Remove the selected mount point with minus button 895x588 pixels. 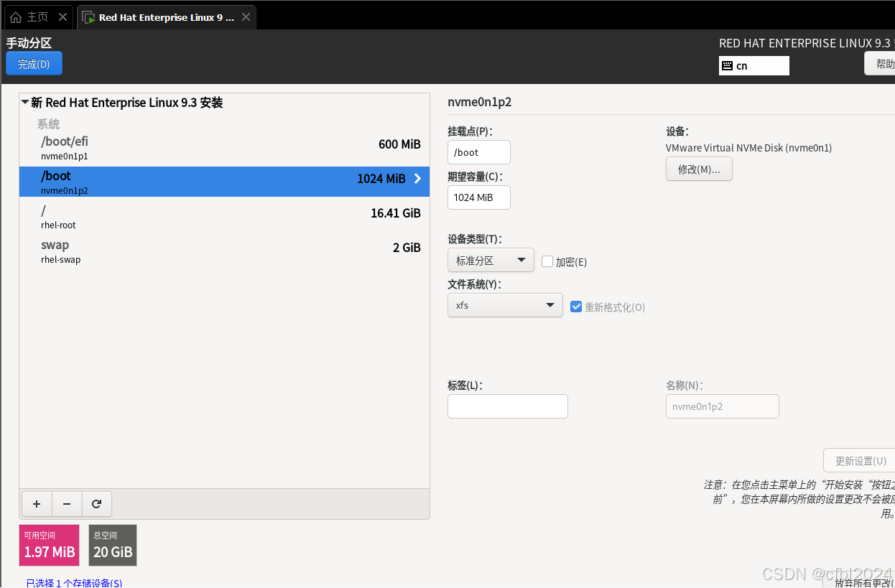(67, 504)
